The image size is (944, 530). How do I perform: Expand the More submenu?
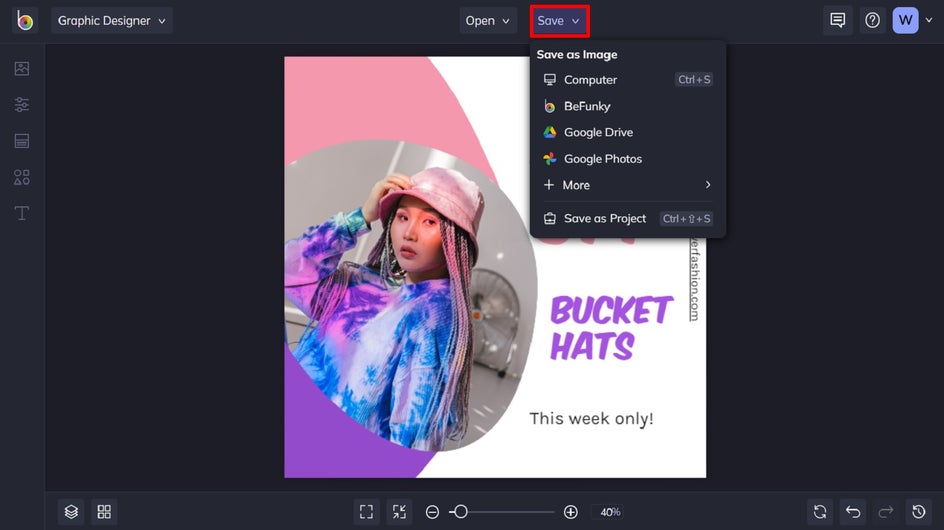click(627, 185)
